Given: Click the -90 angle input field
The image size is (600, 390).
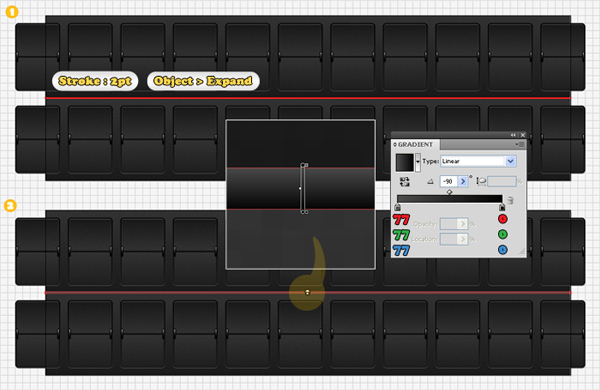Looking at the screenshot, I should pos(449,181).
